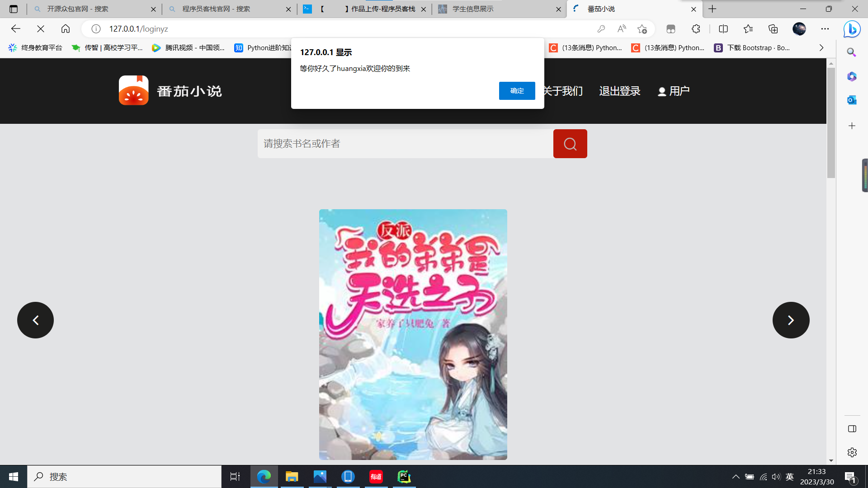
Task: Click the taskbar 搜索 box
Action: (124, 477)
